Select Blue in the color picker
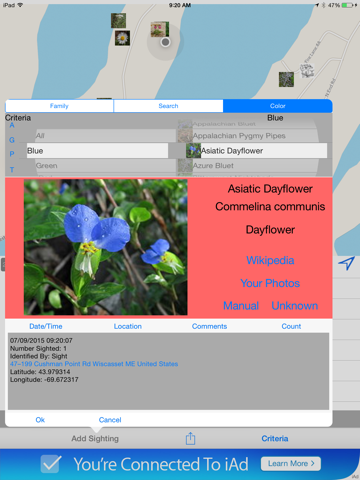This screenshot has width=360, height=480. pyautogui.click(x=97, y=151)
